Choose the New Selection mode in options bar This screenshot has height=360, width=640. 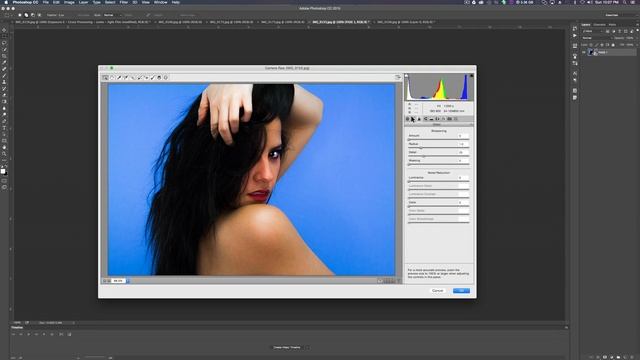coord(20,15)
